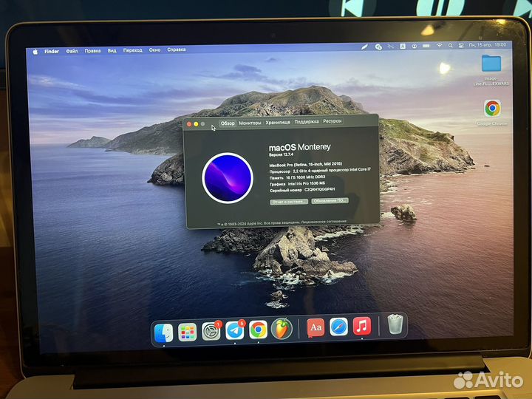Image resolution: width=532 pixels, height=399 pixels.
Task: Click the user account menu bar icon
Action: [x=415, y=46]
